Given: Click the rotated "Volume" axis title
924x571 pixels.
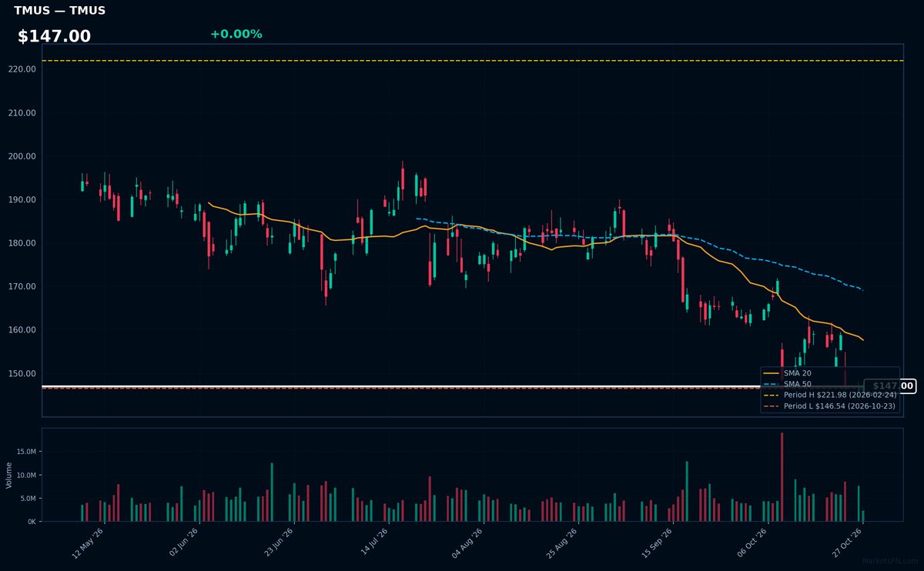Looking at the screenshot, I should click(9, 475).
